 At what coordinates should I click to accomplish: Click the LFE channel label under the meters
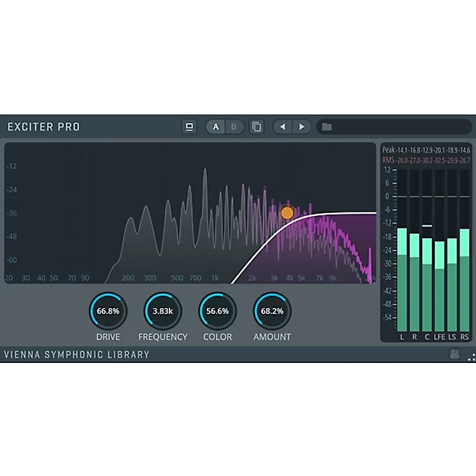coord(440,336)
